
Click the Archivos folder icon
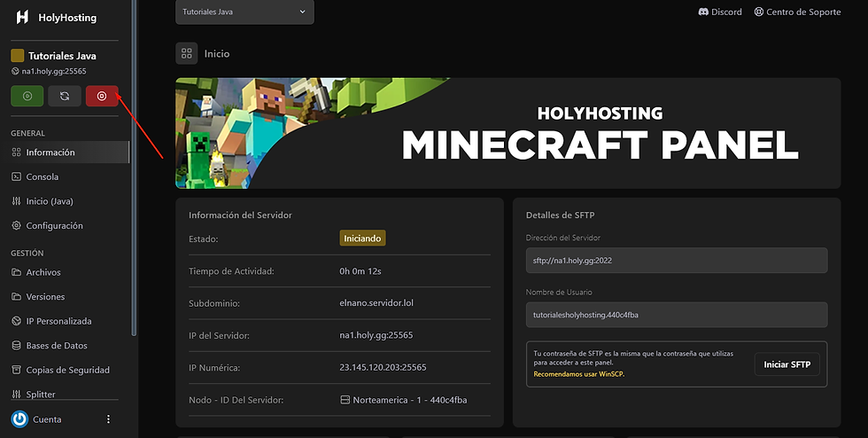pos(17,271)
